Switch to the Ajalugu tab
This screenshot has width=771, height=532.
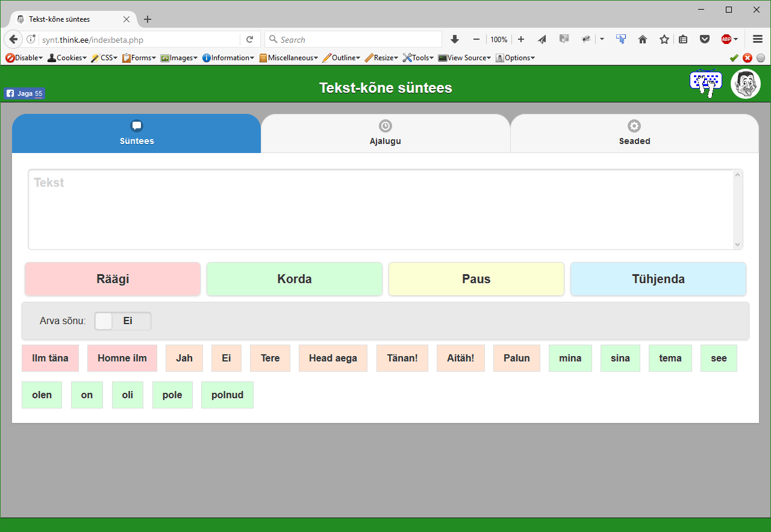coord(385,133)
